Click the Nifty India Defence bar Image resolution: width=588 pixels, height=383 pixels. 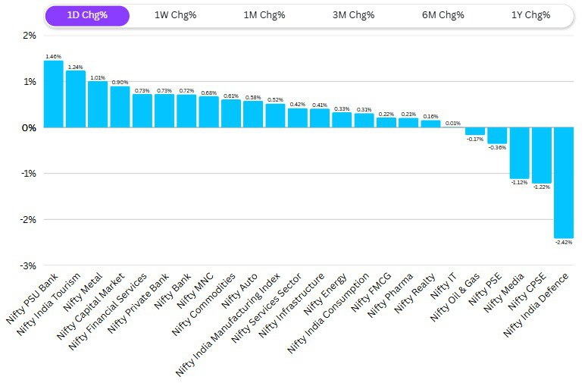tap(564, 183)
